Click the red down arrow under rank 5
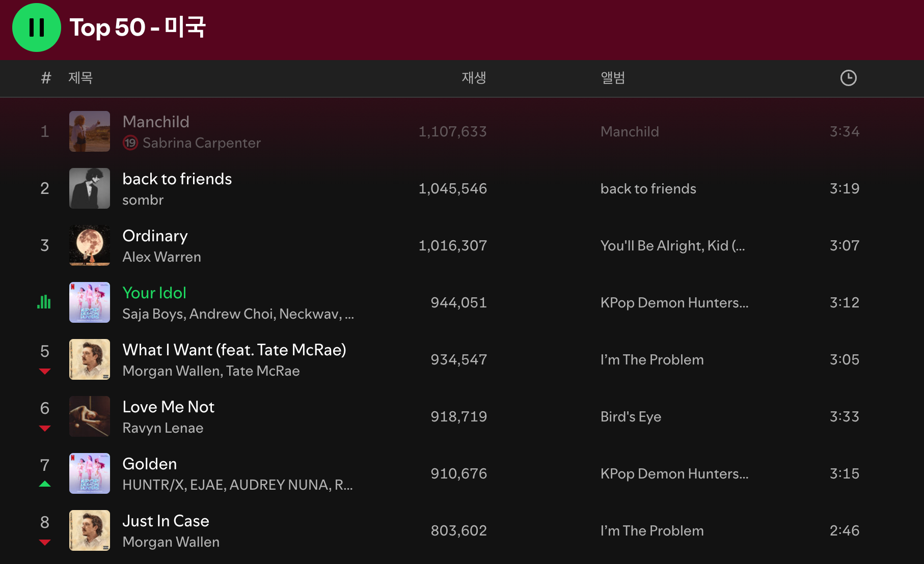The image size is (924, 564). pos(45,371)
